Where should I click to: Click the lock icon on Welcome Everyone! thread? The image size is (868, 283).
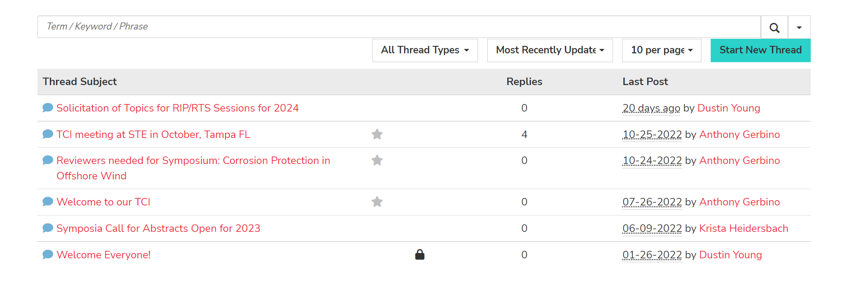click(x=419, y=255)
